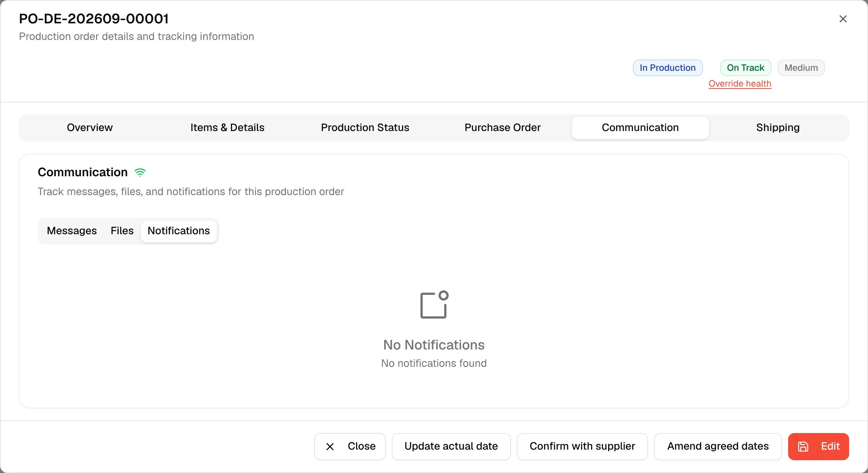Click the empty notifications bell-box icon
The width and height of the screenshot is (868, 473).
pos(434,305)
